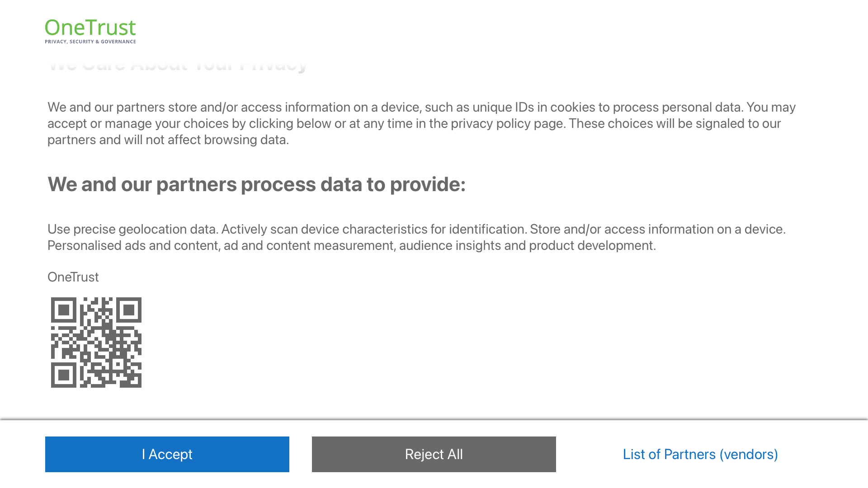Click the green OneTrust logo wordmark

90,28
